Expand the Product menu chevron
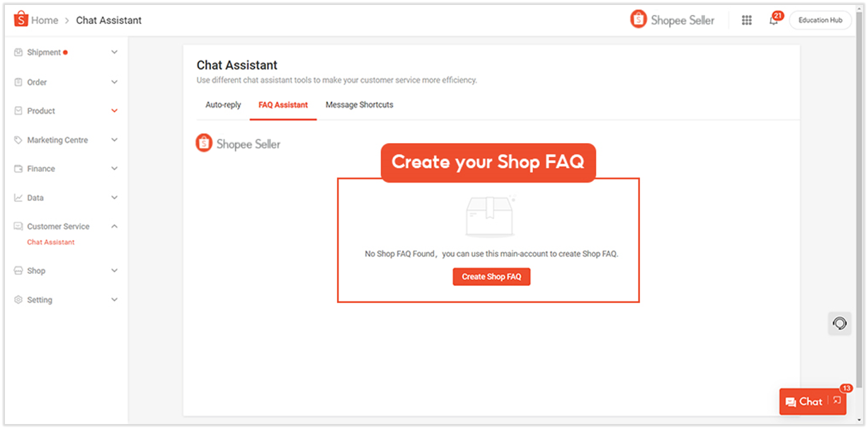Screen dimensions: 868x429 pos(115,111)
